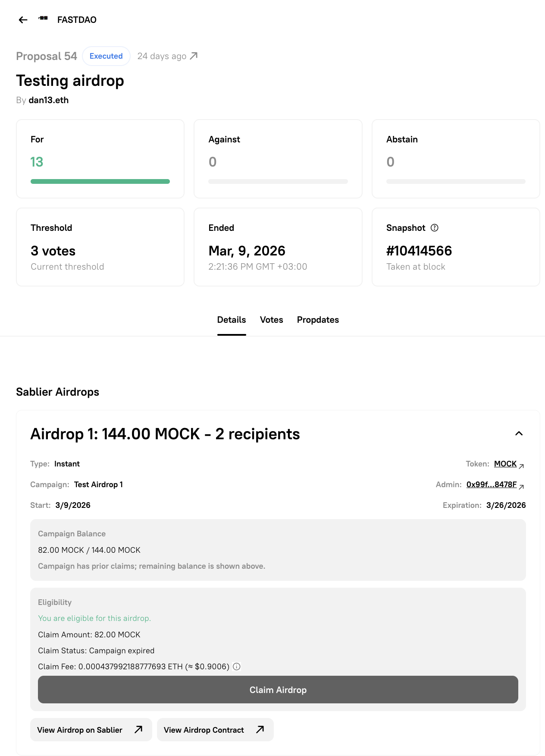Collapse the Airdrop 1 section chevron

click(x=519, y=434)
